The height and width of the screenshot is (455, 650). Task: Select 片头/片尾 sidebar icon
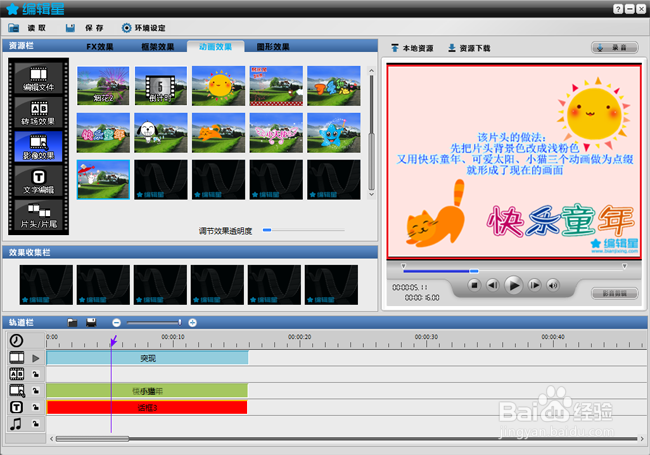pos(39,215)
